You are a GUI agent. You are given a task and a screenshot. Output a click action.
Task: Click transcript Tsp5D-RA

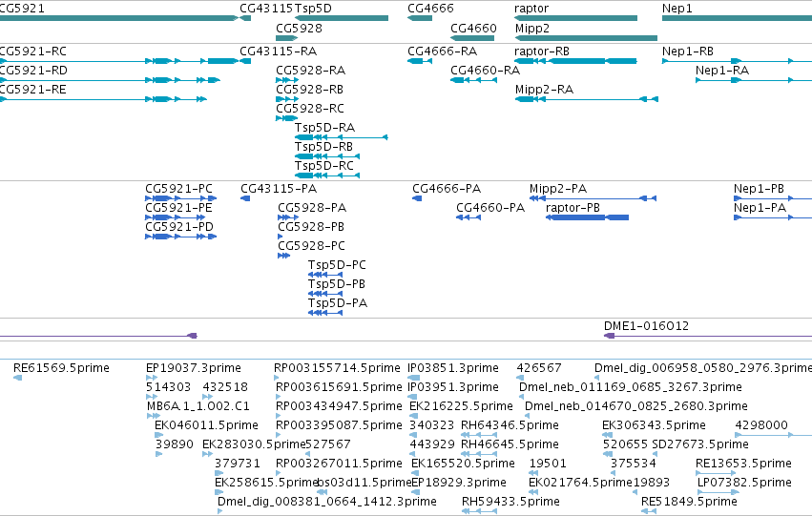pos(342,137)
